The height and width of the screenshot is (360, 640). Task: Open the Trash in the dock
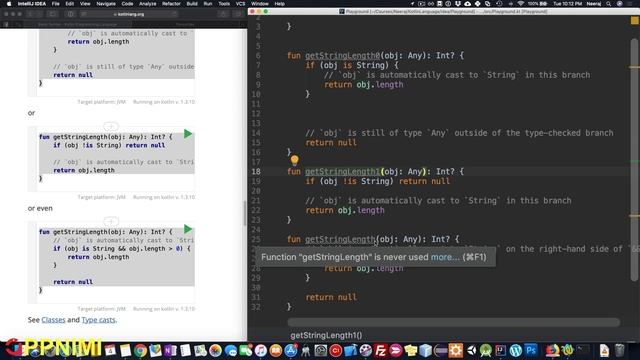620,350
